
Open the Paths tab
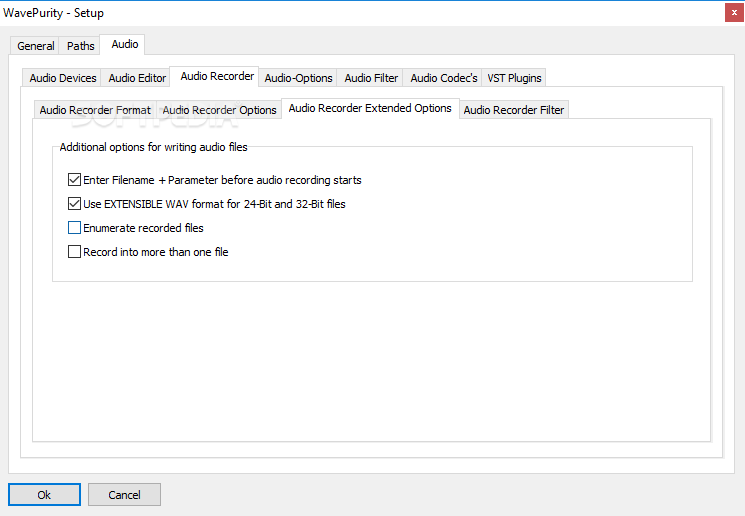pos(80,46)
